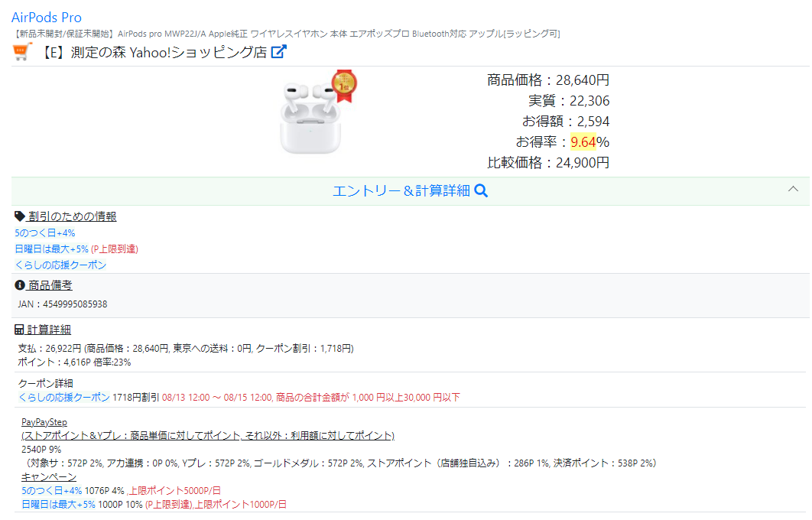Click the magnifier icon beside エントリー&計算詳細
This screenshot has width=812, height=520.
(481, 191)
